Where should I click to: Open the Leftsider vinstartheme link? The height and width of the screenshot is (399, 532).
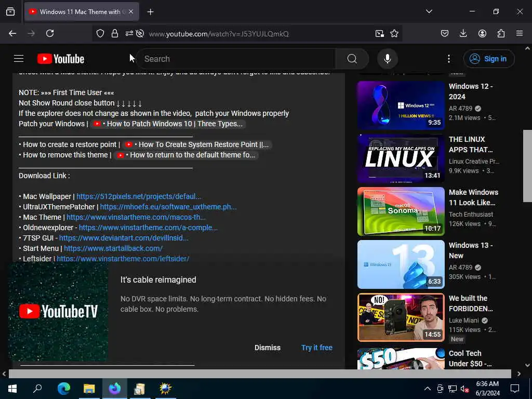(x=123, y=259)
